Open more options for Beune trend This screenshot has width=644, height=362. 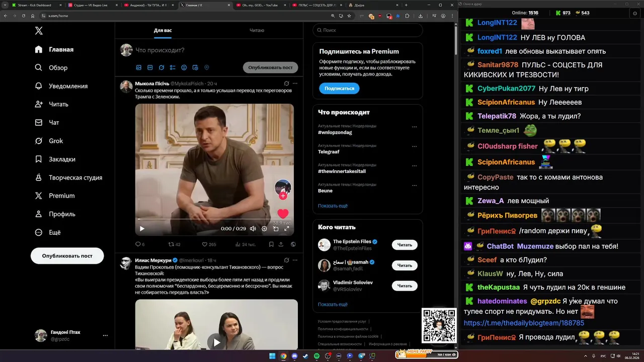click(415, 185)
